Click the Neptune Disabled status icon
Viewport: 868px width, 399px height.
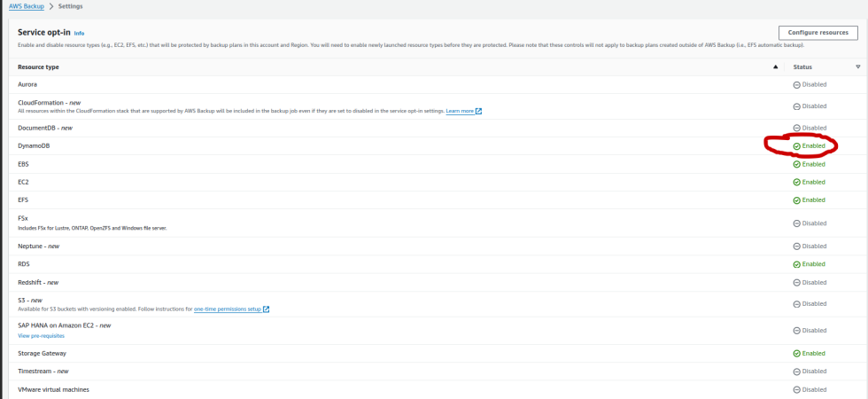(796, 246)
